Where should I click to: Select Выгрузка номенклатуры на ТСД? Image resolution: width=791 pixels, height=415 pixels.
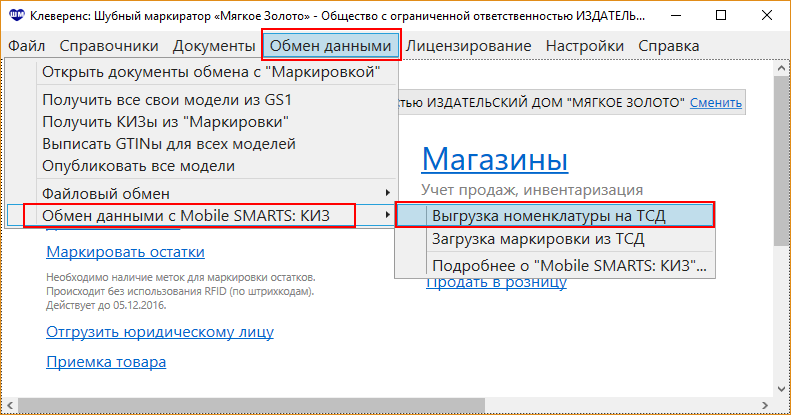pos(555,216)
